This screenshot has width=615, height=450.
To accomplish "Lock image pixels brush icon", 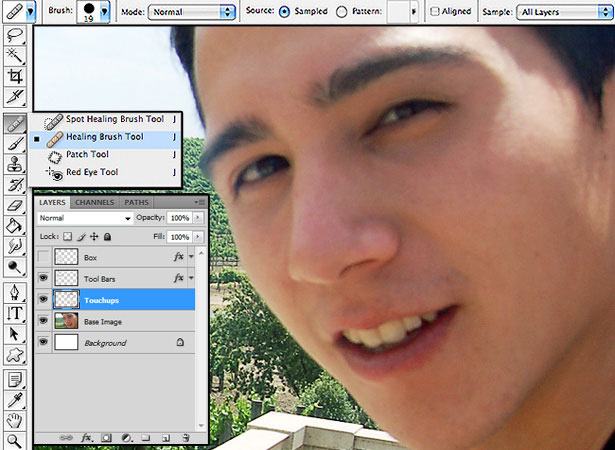I will 81,237.
